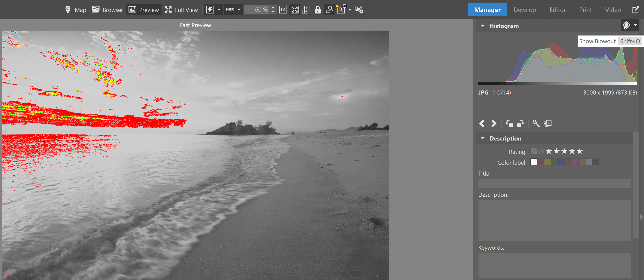This screenshot has height=280, width=644.
Task: Toggle the Fast Preview lightning button
Action: point(210,10)
